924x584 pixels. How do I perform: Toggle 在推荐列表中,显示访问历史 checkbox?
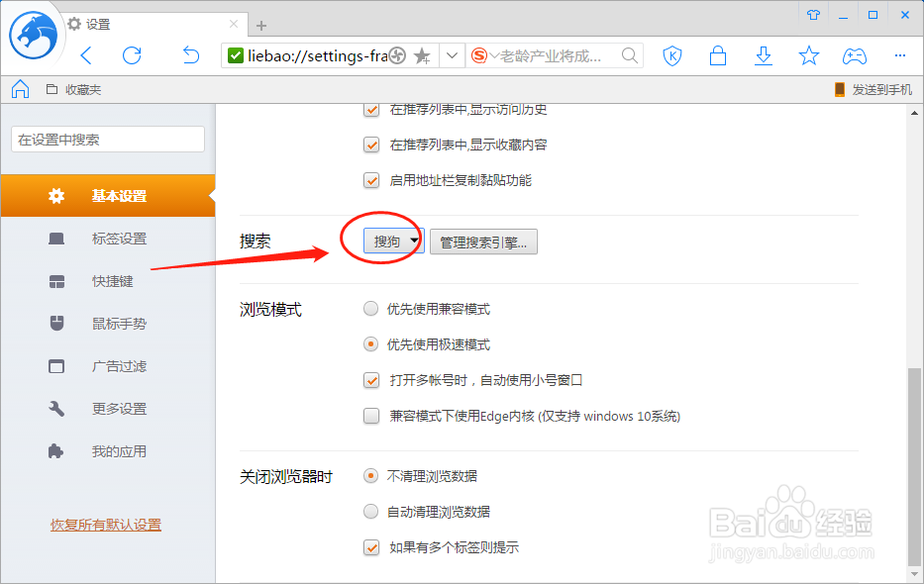pyautogui.click(x=371, y=109)
